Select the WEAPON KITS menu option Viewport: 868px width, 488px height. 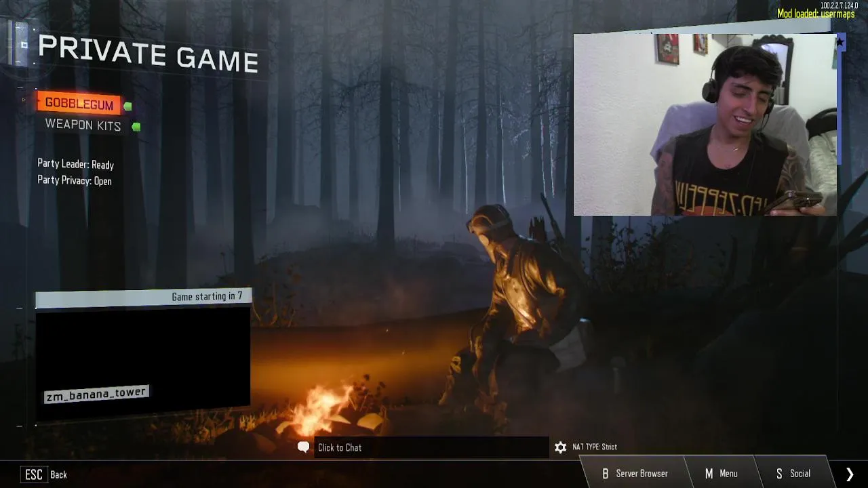(x=83, y=125)
